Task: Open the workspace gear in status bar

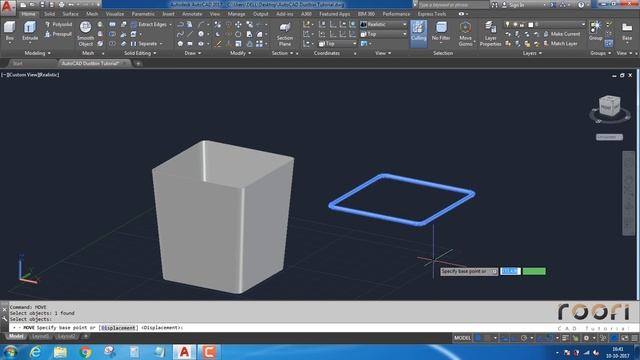Action: point(586,338)
